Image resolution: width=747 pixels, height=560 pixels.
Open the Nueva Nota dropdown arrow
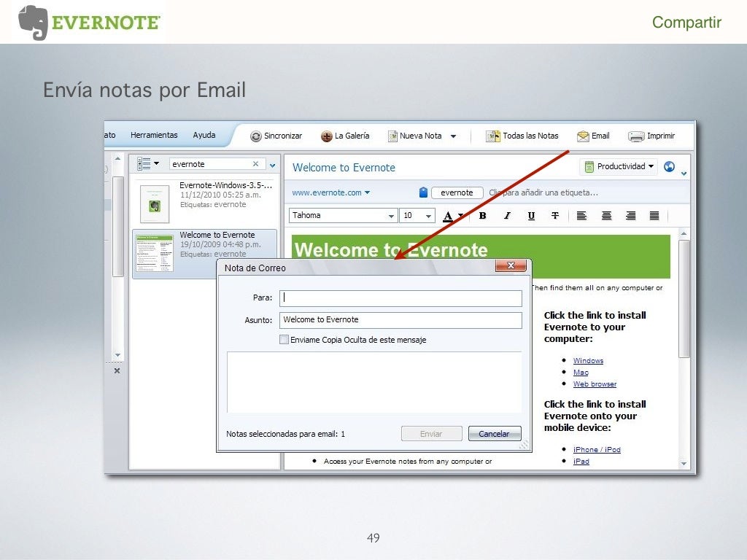click(454, 136)
